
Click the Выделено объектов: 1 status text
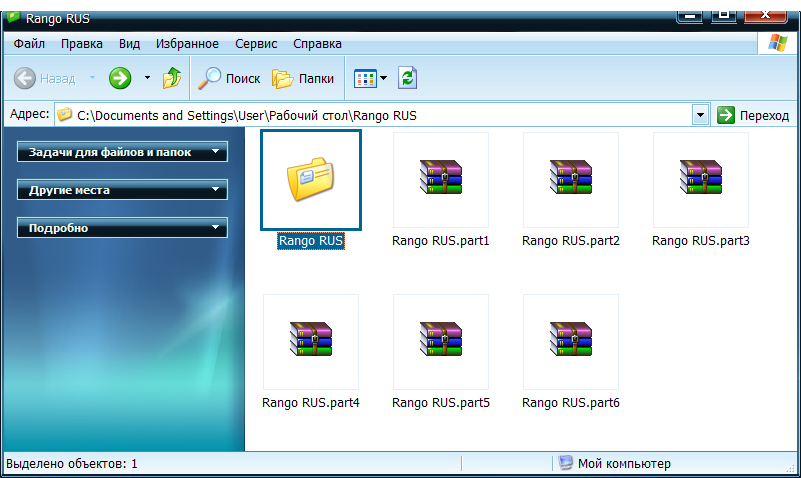72,464
